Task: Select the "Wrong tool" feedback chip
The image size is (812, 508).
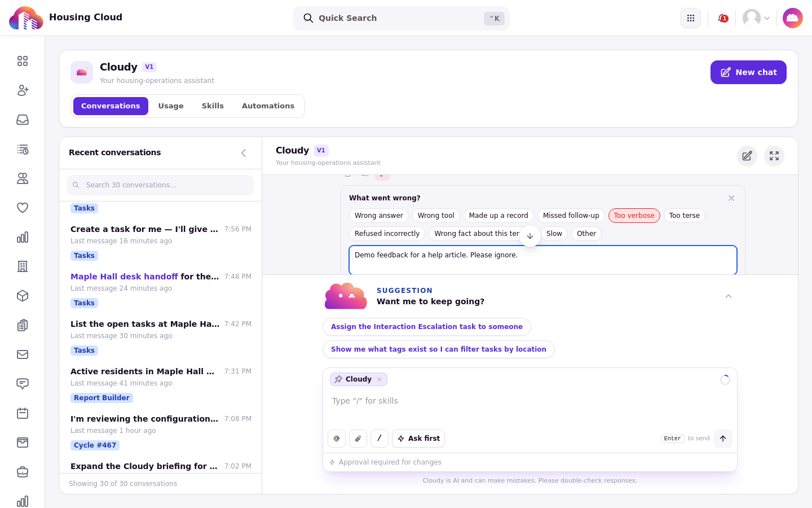Action: coord(436,216)
